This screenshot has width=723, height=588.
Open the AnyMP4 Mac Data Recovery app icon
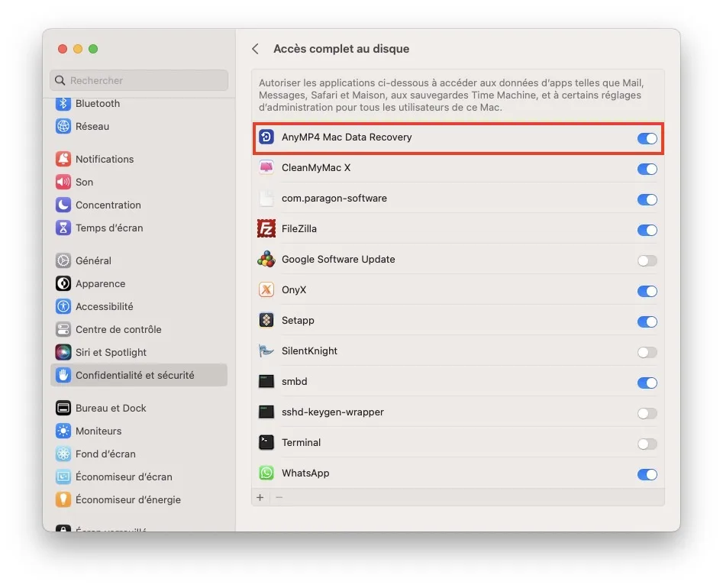click(266, 138)
